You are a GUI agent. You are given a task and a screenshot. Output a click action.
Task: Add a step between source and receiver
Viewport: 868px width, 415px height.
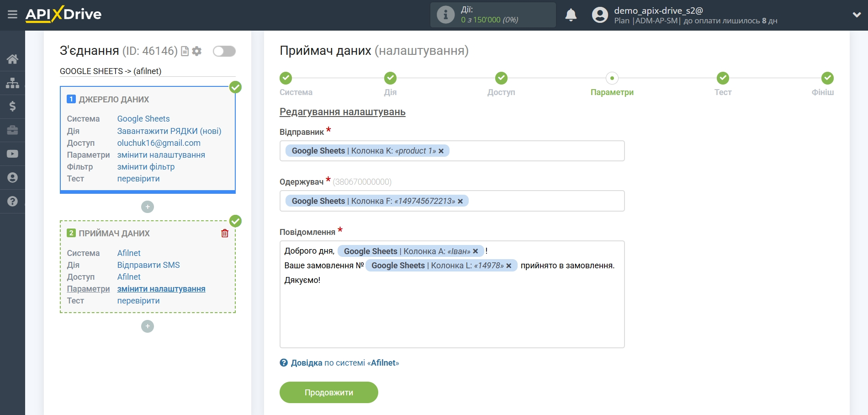[x=148, y=207]
